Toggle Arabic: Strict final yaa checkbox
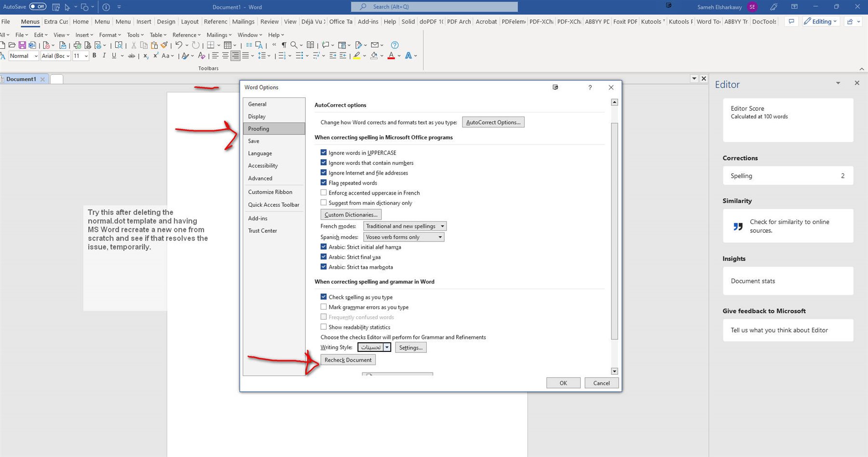The image size is (868, 457). point(324,257)
